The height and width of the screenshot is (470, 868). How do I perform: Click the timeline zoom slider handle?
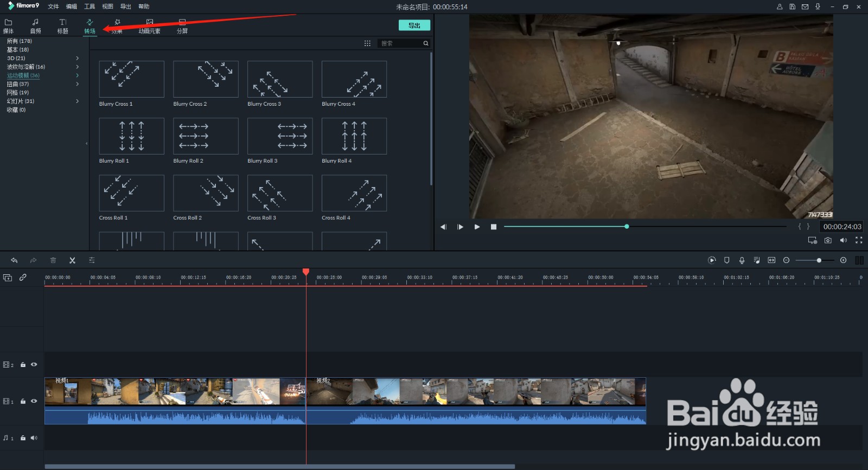coord(819,260)
